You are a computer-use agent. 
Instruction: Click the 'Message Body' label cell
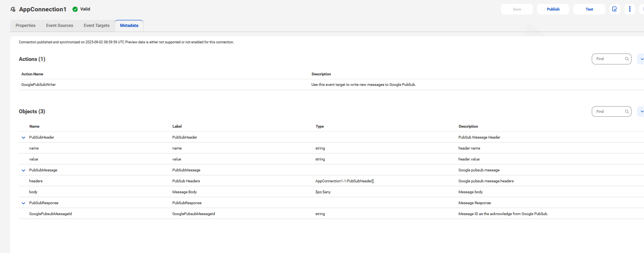click(x=184, y=192)
